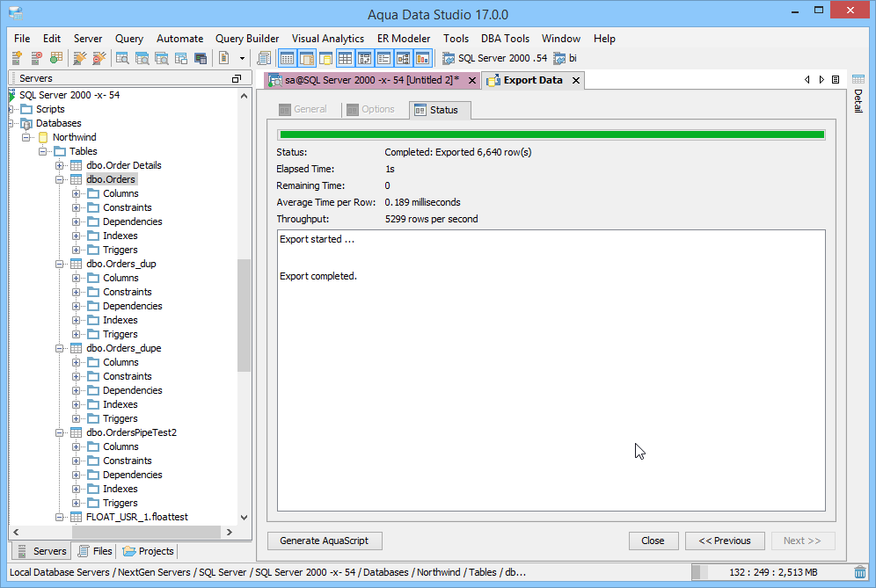Open the DBA Tools menu
The image size is (876, 588).
point(505,39)
